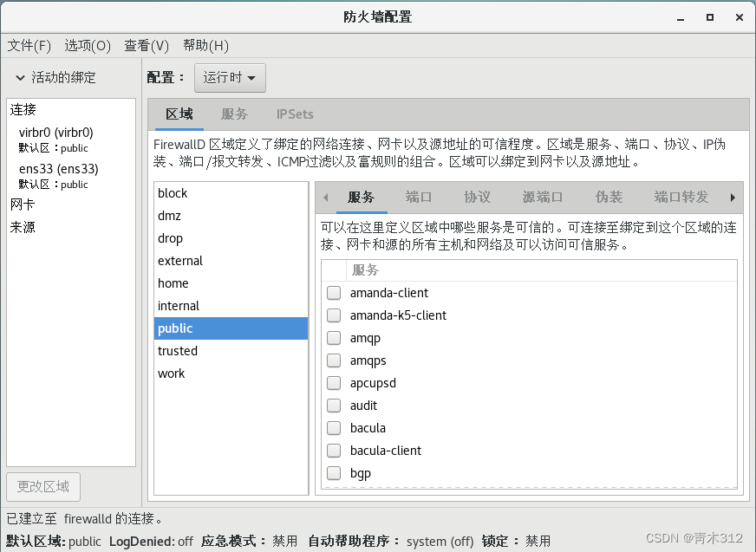Select the trusted zone
Image resolution: width=756 pixels, height=552 pixels.
[231, 351]
